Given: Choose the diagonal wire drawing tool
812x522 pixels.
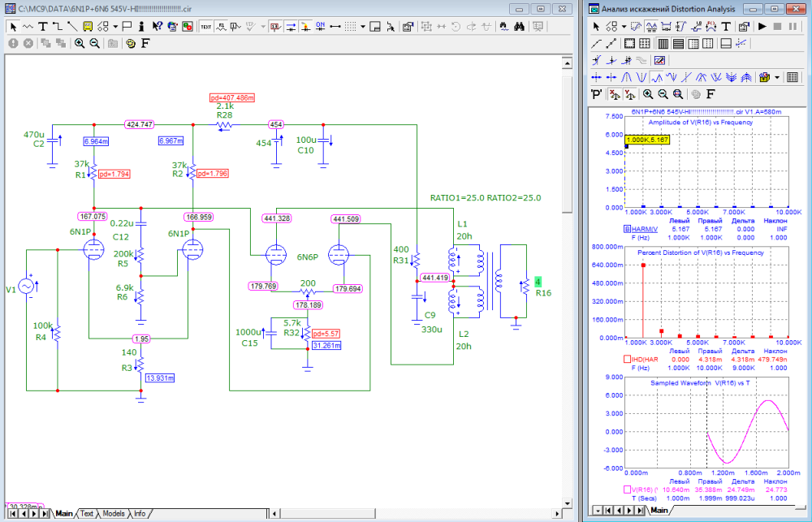Looking at the screenshot, I should pyautogui.click(x=72, y=26).
